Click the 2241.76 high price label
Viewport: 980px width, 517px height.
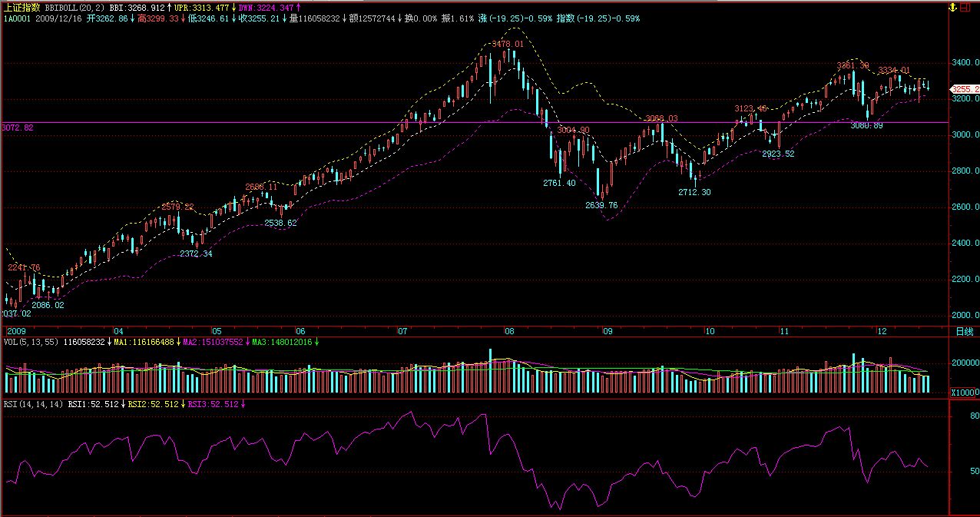point(24,267)
